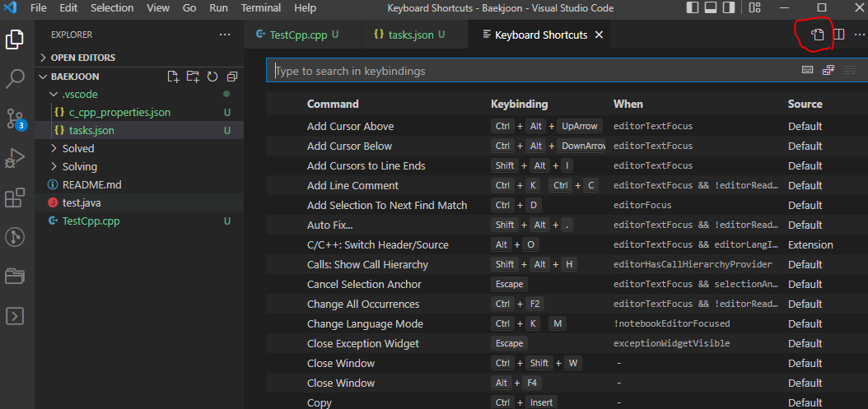
Task: Select the Auto Fix... command row
Action: pyautogui.click(x=567, y=225)
